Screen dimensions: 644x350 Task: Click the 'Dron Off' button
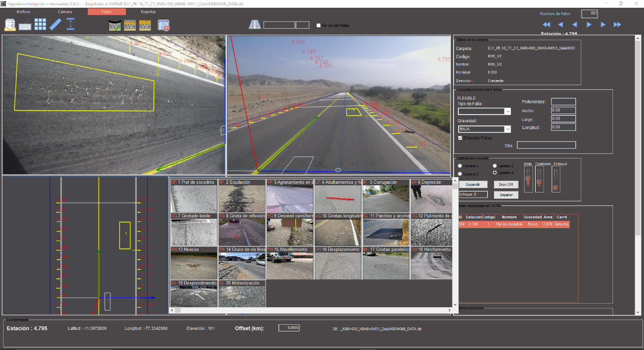tap(506, 184)
